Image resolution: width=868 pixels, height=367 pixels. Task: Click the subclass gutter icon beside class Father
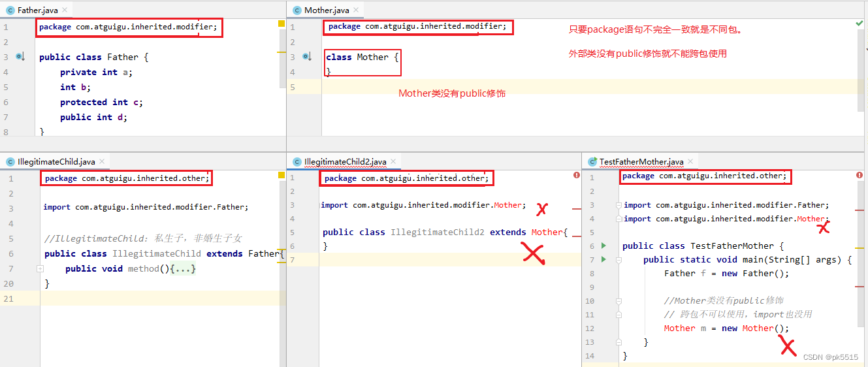pos(20,57)
